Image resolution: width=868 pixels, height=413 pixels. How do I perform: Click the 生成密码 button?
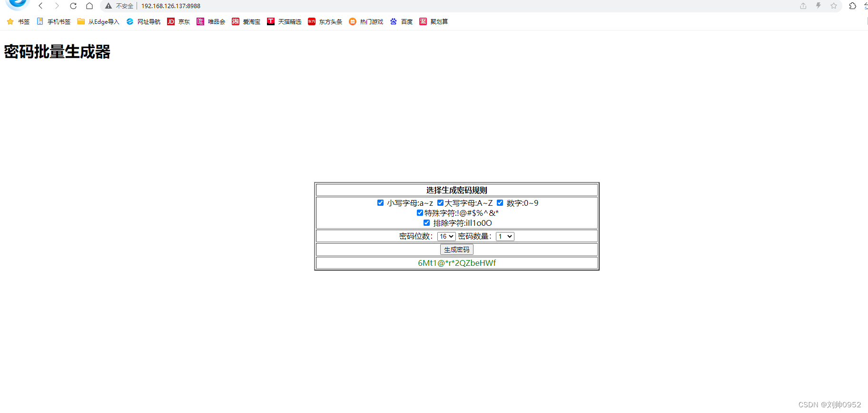tap(457, 250)
